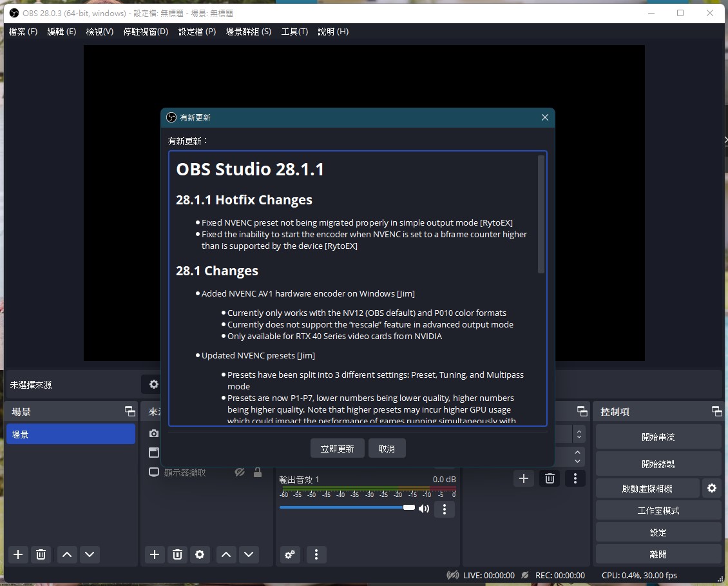Pop out the 場景 panel with its detach icon
Viewport: 728px width, 586px height.
point(129,411)
